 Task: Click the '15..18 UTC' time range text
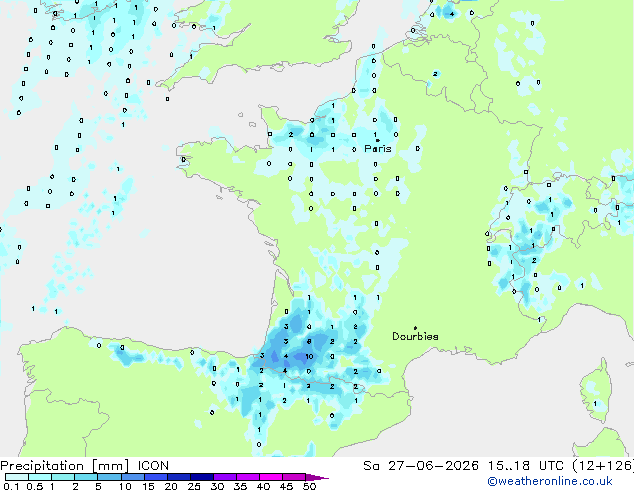click(525, 466)
